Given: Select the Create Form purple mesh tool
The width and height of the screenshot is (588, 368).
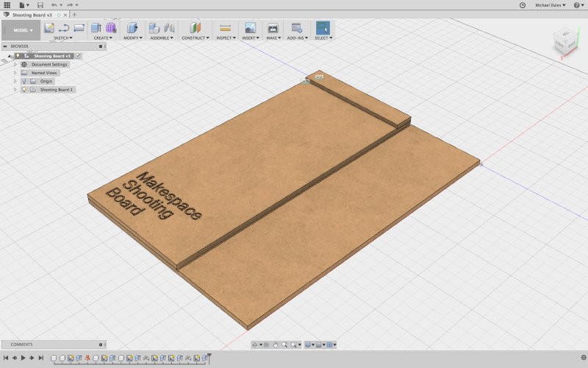Looking at the screenshot, I should pos(111,28).
